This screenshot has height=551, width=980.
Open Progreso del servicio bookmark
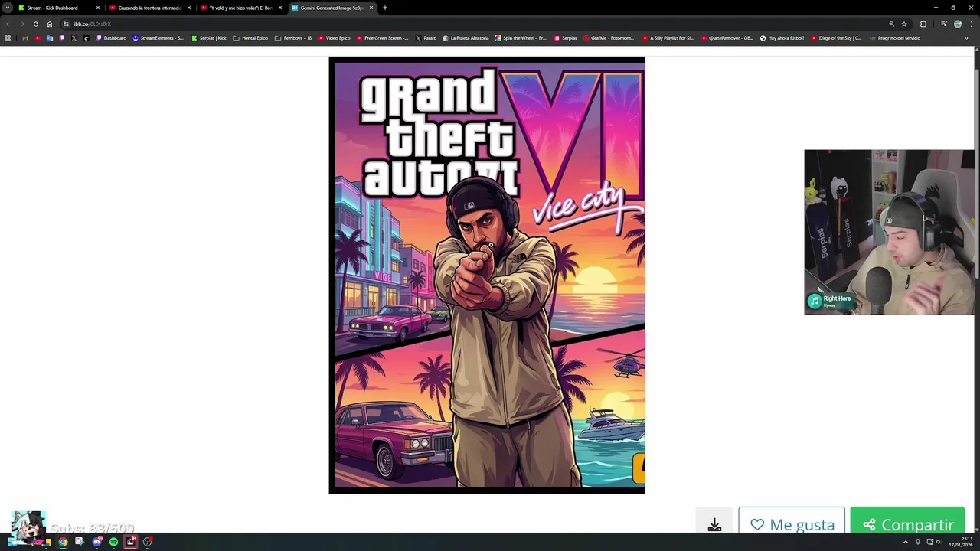tap(894, 37)
